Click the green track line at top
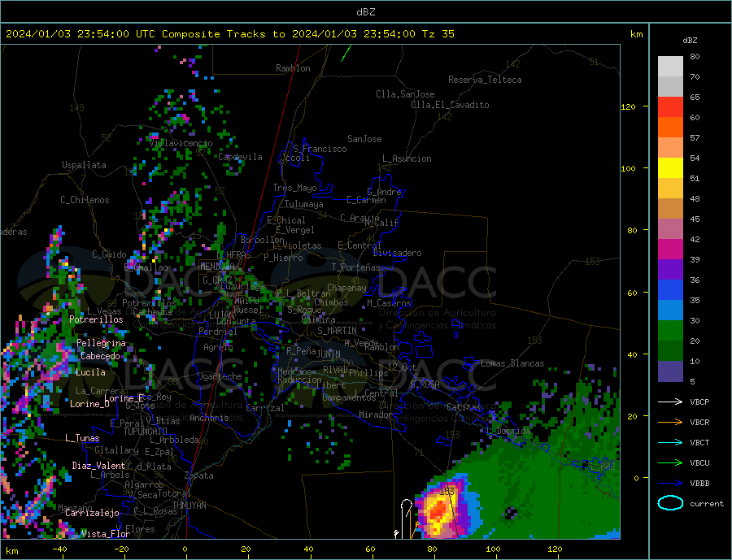This screenshot has height=560, width=732. 346,53
